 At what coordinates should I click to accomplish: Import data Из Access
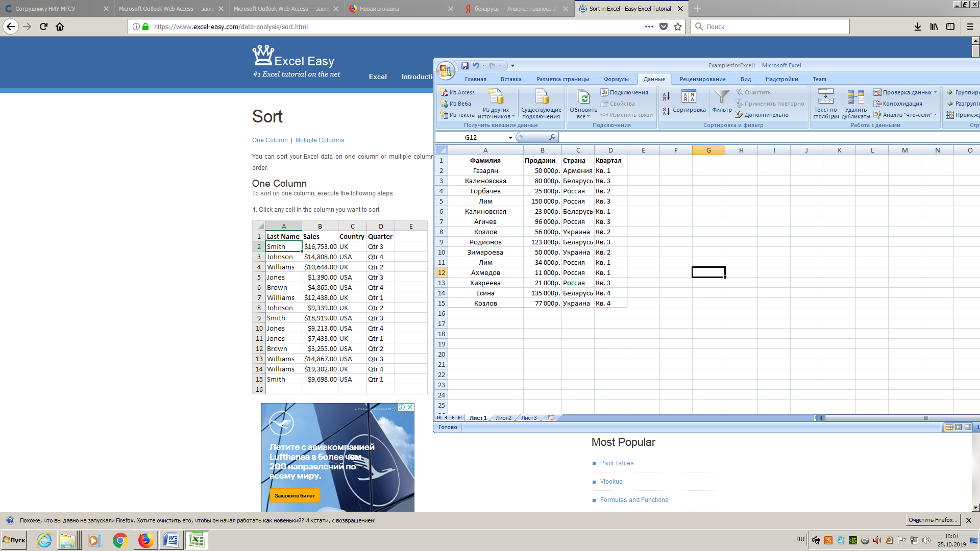(458, 92)
